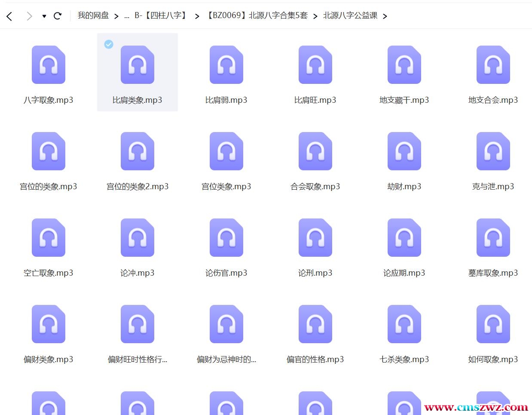
Task: Select the 地支藏干.mp3 file icon
Action: (404, 65)
